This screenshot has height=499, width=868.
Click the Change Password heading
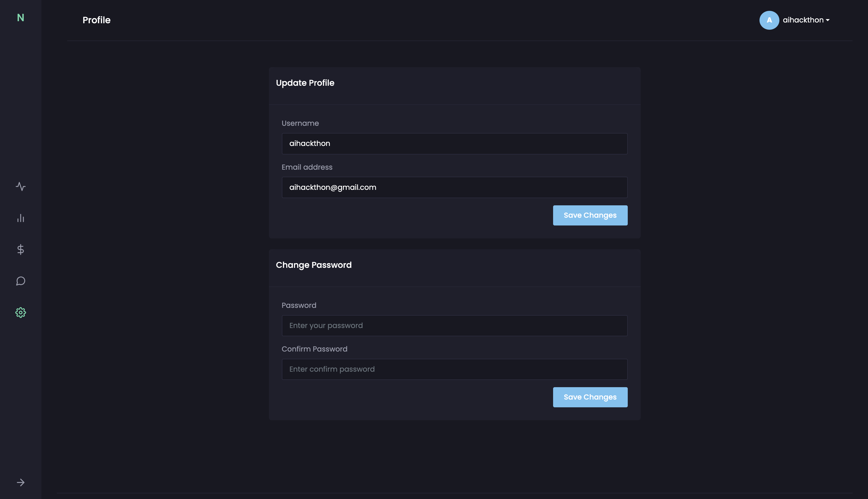(x=314, y=265)
